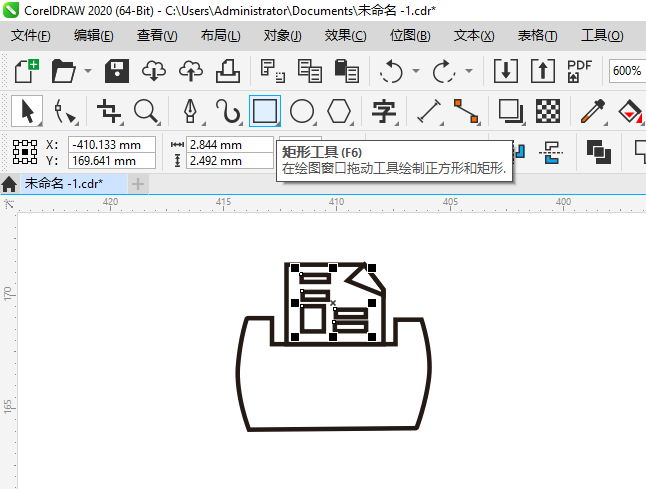This screenshot has height=489, width=646.
Task: Click the top-left selection handle
Action: coord(295,268)
